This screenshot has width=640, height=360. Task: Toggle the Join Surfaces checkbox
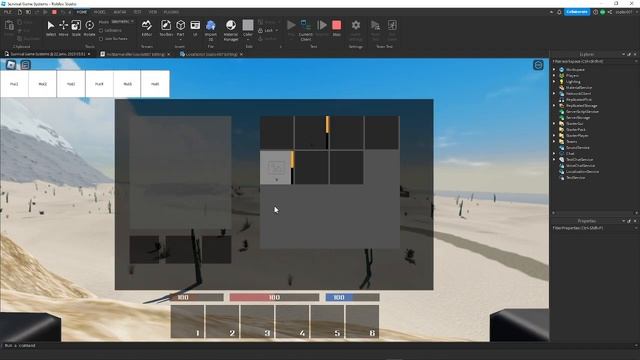[x=101, y=39]
